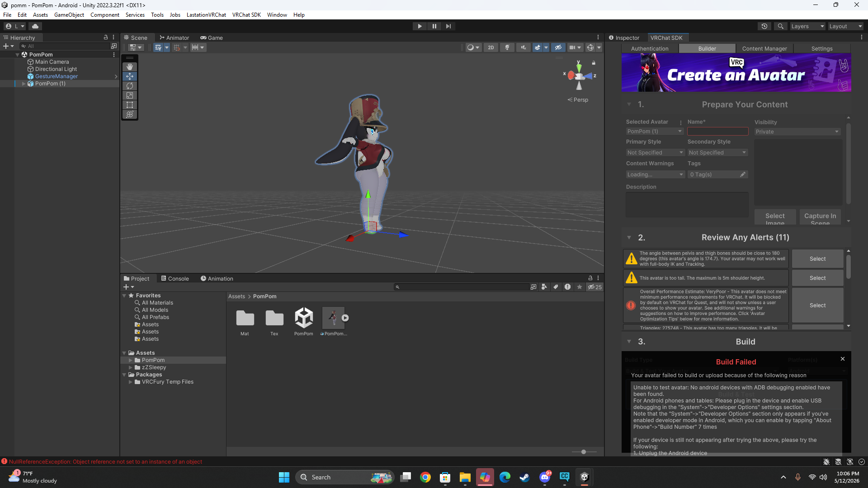Lock the Hierarchy panel
868x488 pixels.
[106, 38]
